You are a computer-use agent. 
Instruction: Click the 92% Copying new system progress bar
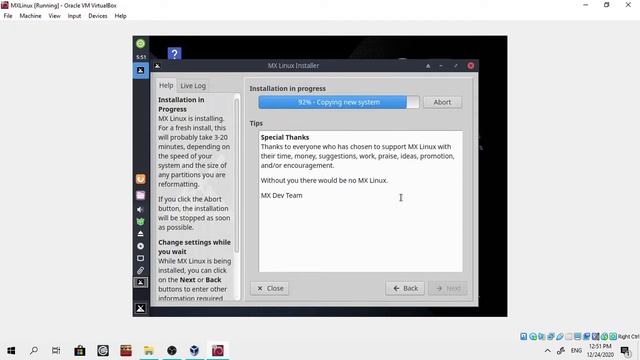tap(339, 102)
